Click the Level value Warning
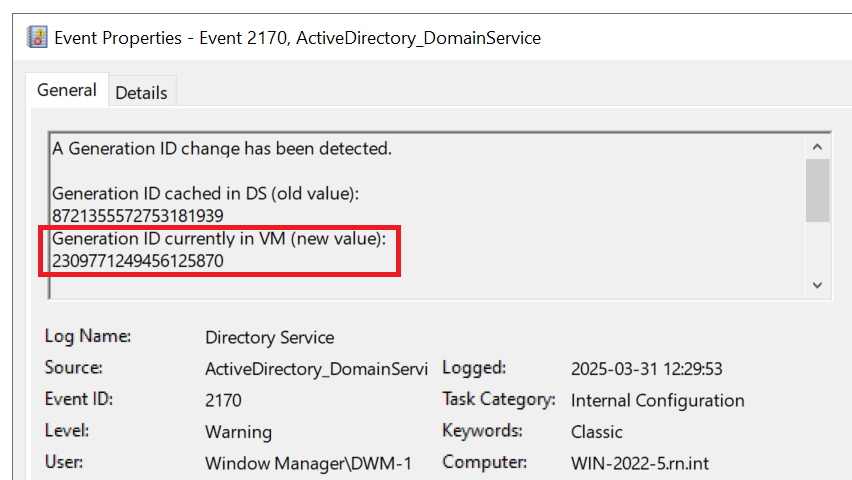852x480 pixels. coord(238,432)
